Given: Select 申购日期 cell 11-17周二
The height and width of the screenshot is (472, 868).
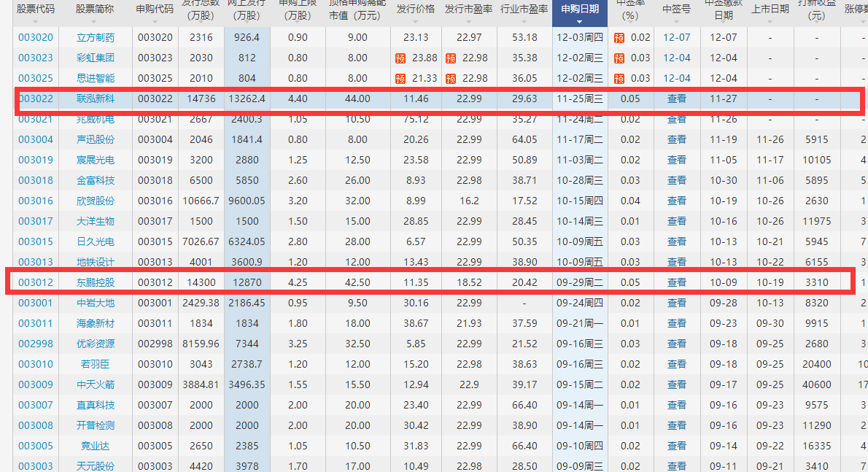Looking at the screenshot, I should tap(580, 140).
